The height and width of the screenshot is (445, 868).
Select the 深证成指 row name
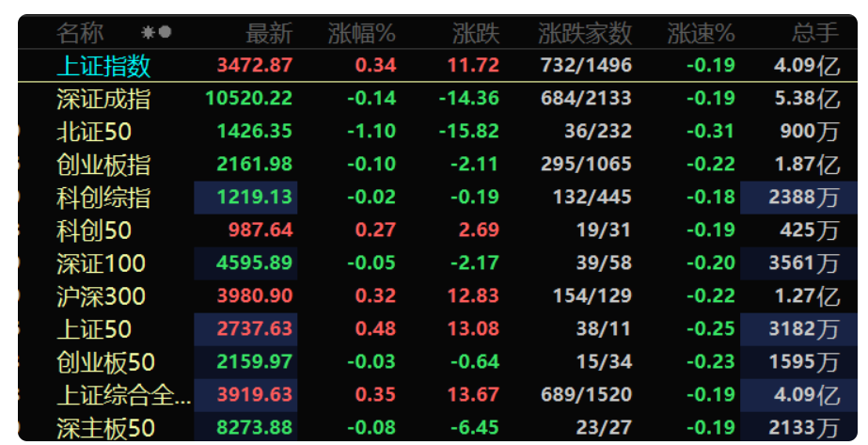point(103,99)
